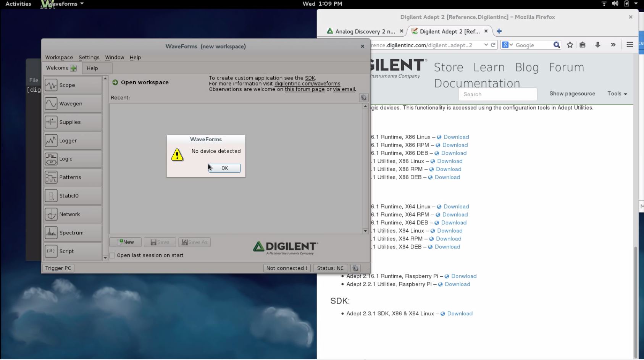644x360 pixels.
Task: Click device manager icon in status bar
Action: tap(355, 268)
